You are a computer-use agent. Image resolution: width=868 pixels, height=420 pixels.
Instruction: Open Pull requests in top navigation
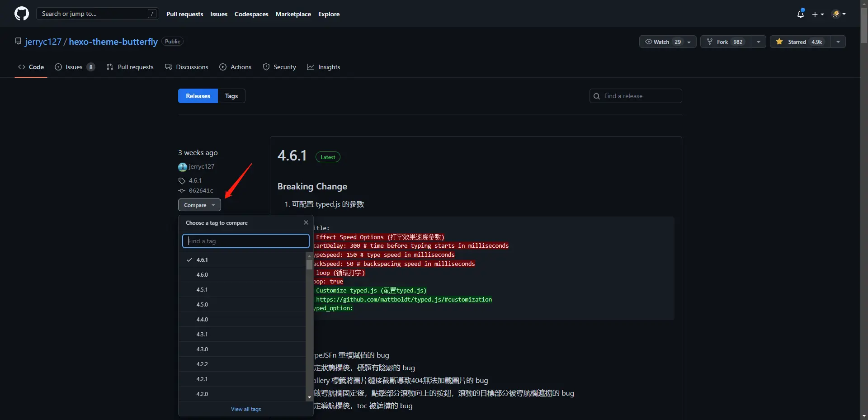[x=184, y=14]
